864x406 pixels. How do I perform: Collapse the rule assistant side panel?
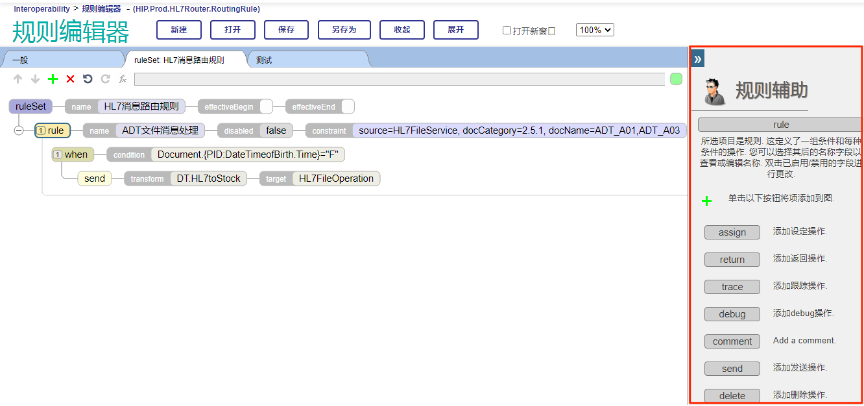[x=698, y=59]
